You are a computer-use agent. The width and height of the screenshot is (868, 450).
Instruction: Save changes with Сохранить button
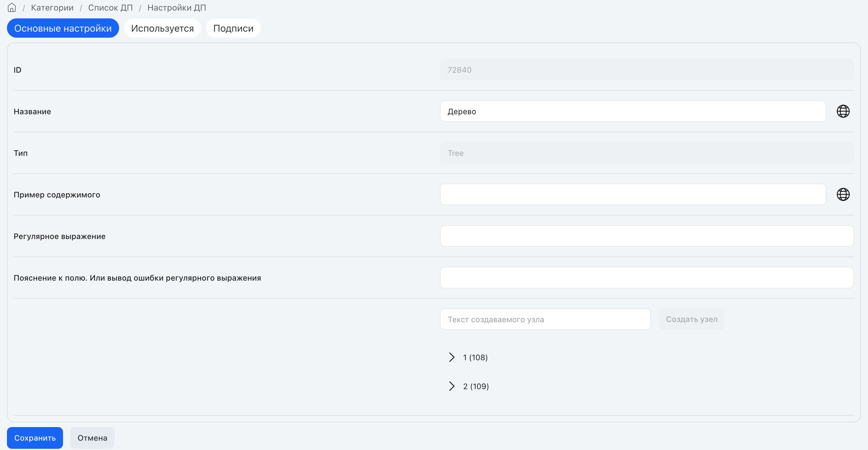[x=35, y=438]
